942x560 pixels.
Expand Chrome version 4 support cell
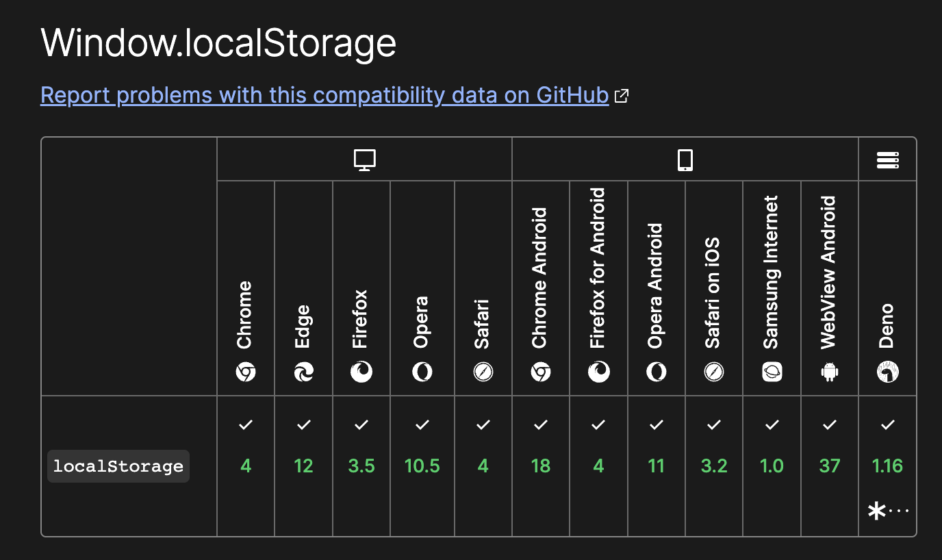(x=246, y=466)
